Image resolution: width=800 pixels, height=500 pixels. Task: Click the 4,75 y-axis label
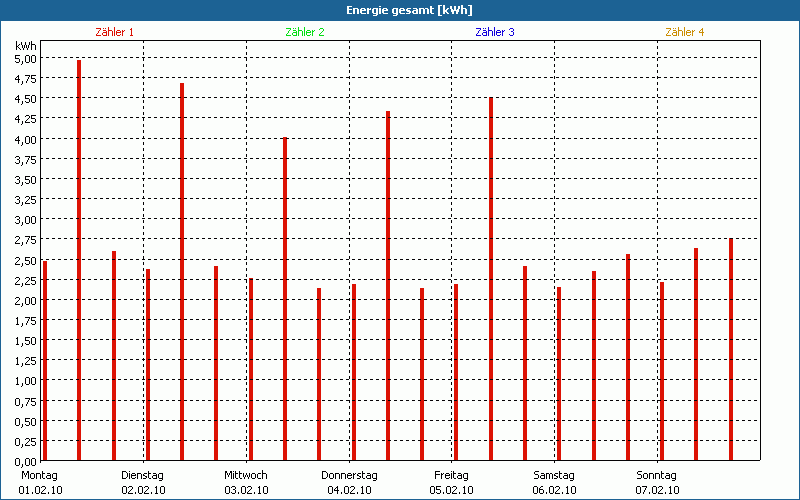pyautogui.click(x=24, y=79)
